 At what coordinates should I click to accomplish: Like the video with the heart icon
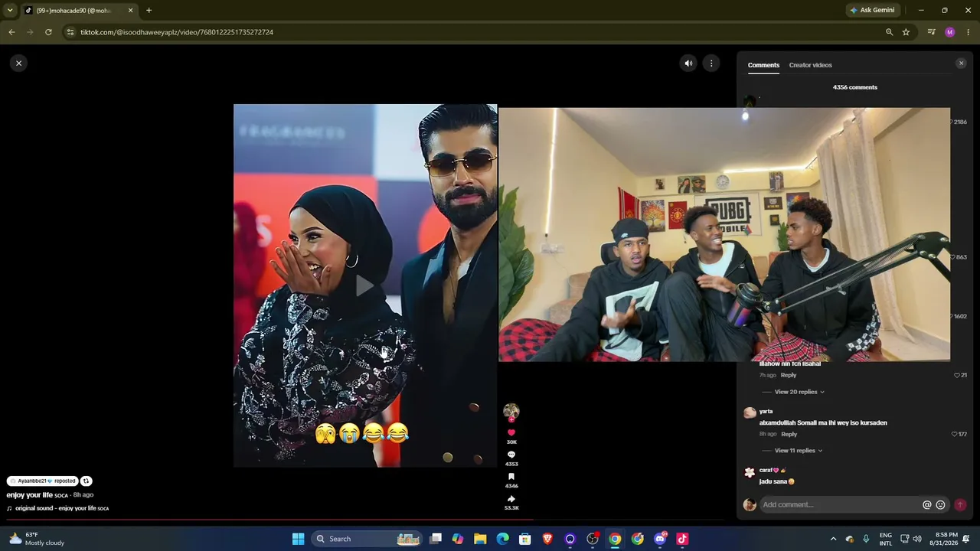(x=511, y=432)
